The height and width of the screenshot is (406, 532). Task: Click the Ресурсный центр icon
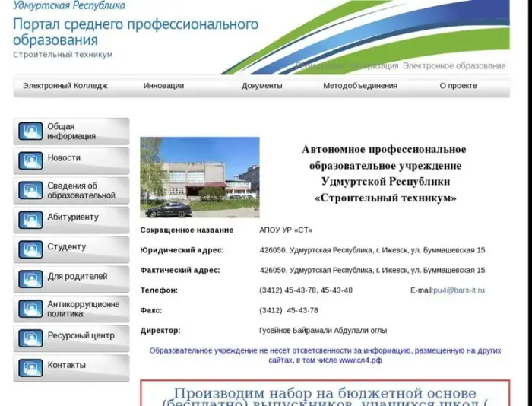pos(30,339)
